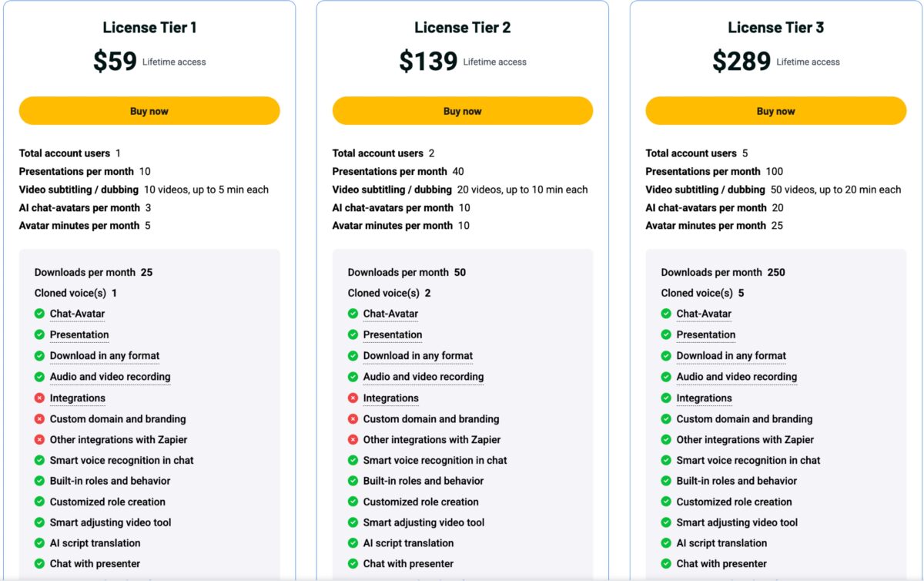Click the red cross icon next to Integrations in Tier 1
Image resolution: width=924 pixels, height=581 pixels.
click(39, 398)
